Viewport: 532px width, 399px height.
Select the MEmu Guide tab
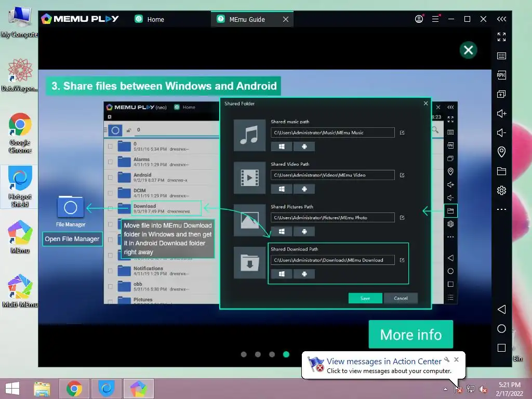coord(247,19)
